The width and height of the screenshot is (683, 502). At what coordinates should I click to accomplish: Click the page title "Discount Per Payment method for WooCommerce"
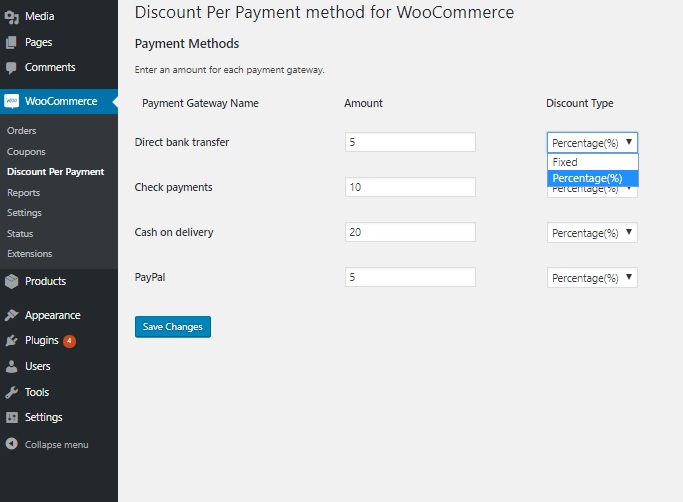pyautogui.click(x=324, y=12)
